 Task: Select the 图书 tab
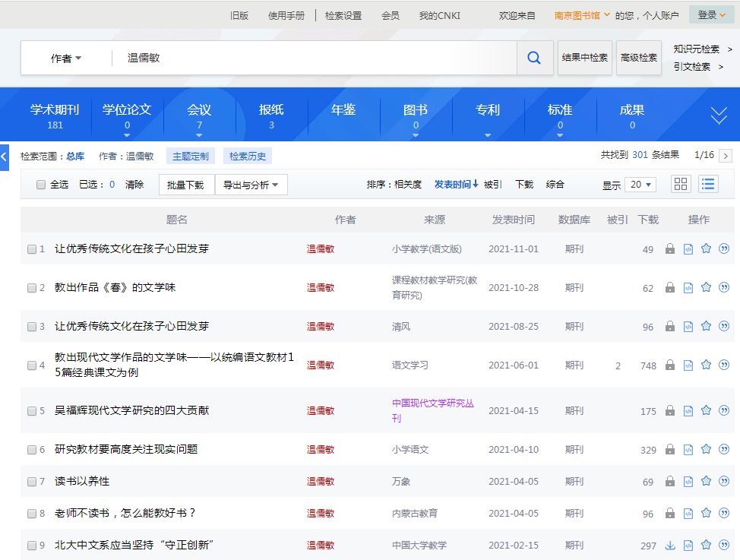point(416,116)
